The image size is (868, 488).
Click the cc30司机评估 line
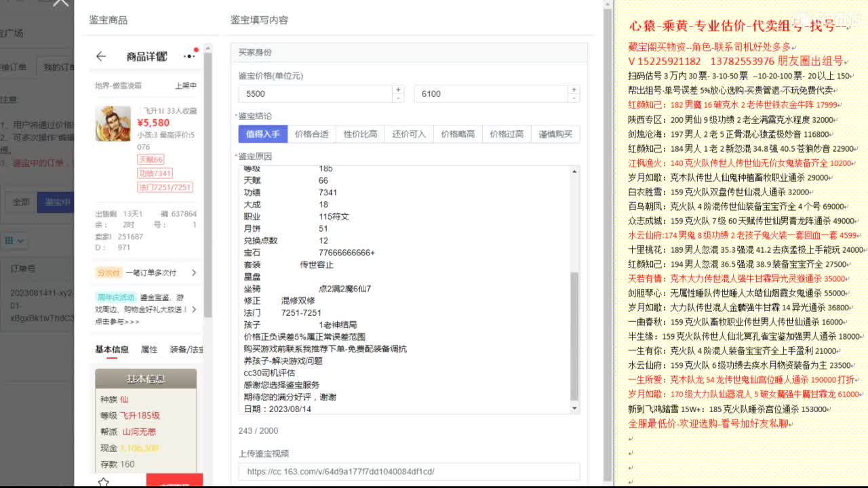click(269, 373)
